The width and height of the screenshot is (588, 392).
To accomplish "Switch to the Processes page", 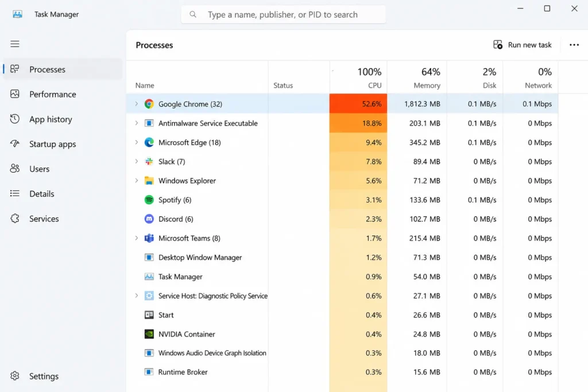I will pyautogui.click(x=63, y=69).
